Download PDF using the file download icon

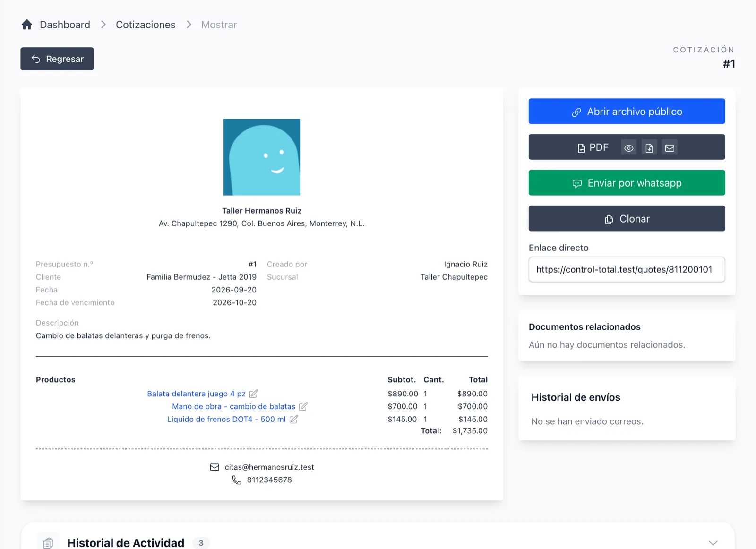(x=649, y=147)
